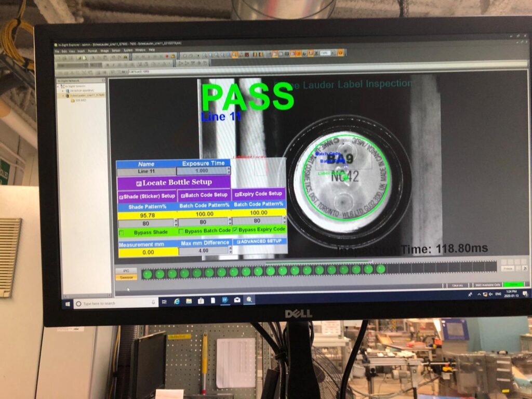This screenshot has width=532, height=399.
Task: Expand the EsteeLauder_Line11 sensor node
Action: click(x=63, y=96)
